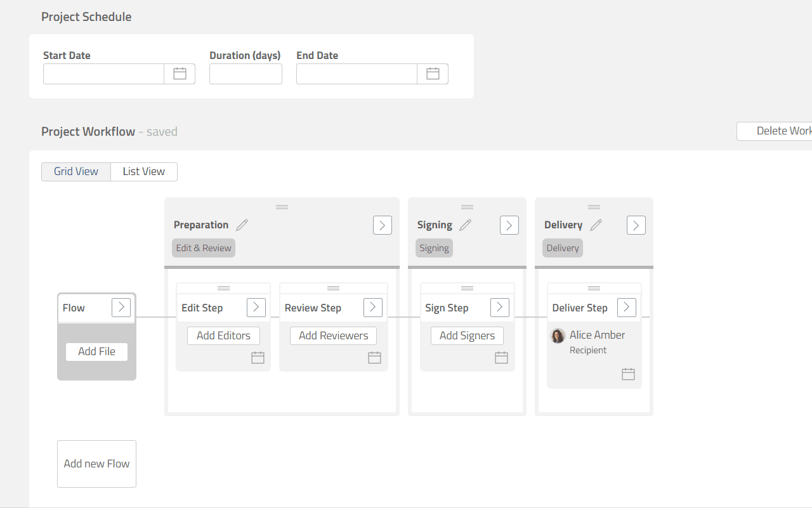
Task: Expand the Signing stage chevron
Action: coord(509,225)
